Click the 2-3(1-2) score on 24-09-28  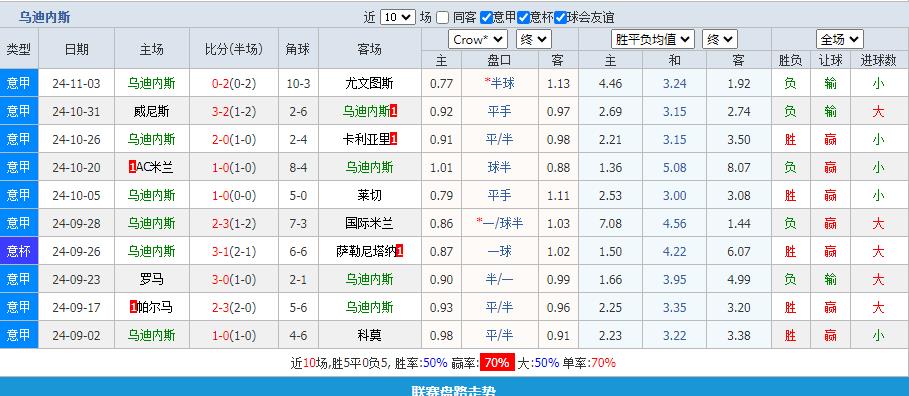[234, 223]
